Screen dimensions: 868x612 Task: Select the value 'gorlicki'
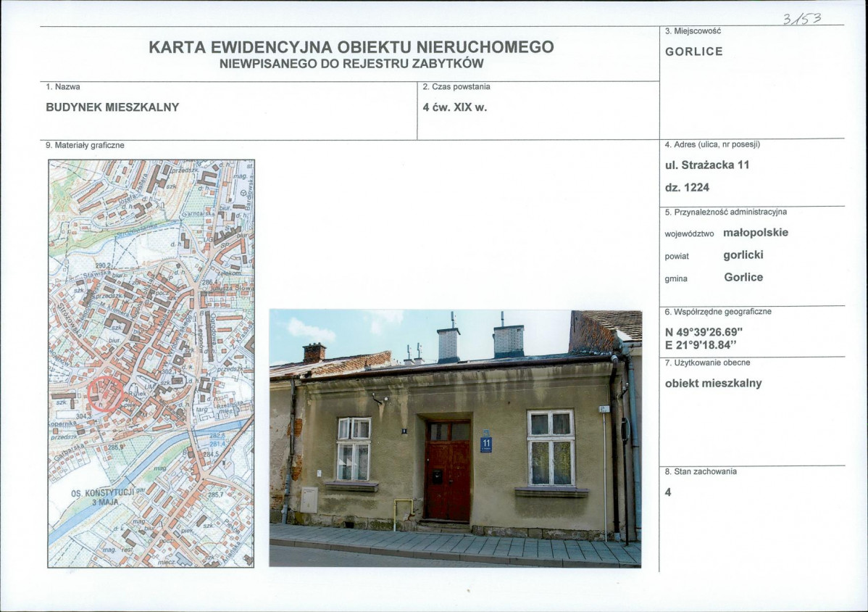tap(743, 255)
